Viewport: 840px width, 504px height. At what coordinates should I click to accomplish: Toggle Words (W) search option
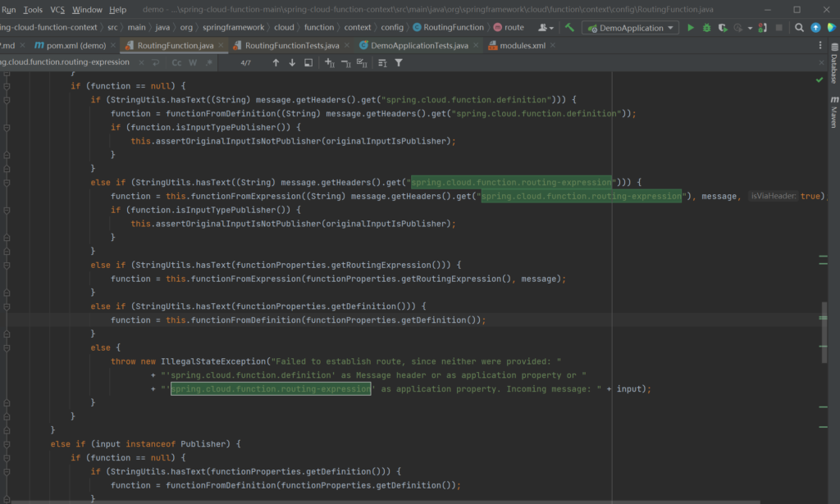(193, 62)
